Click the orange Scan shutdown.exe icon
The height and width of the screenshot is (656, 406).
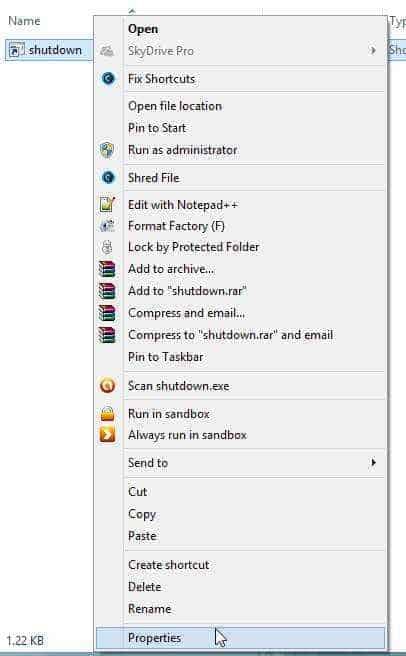[x=108, y=385]
